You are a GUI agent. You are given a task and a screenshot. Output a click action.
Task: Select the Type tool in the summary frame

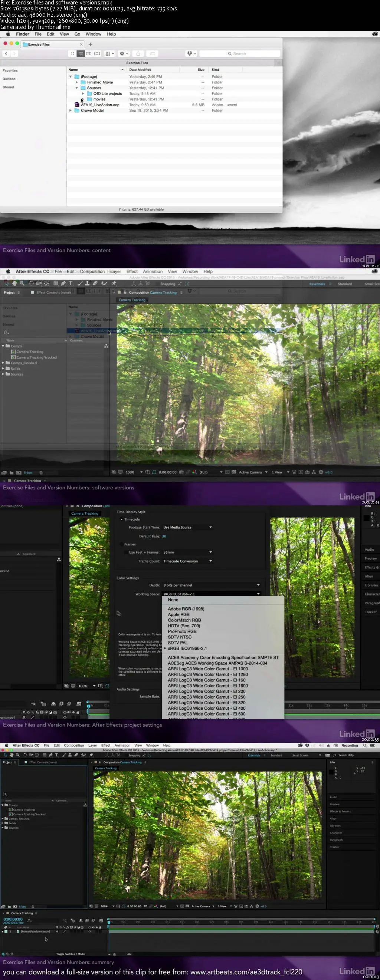tap(57, 755)
